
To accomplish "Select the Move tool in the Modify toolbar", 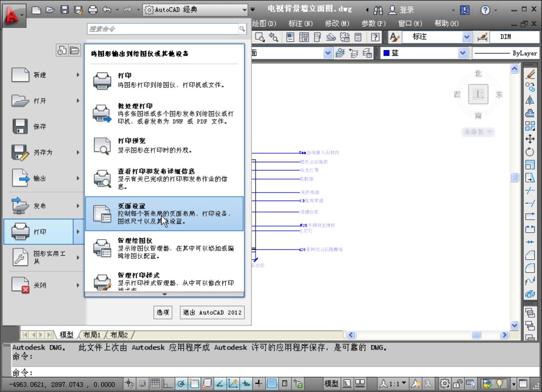I will (x=530, y=139).
